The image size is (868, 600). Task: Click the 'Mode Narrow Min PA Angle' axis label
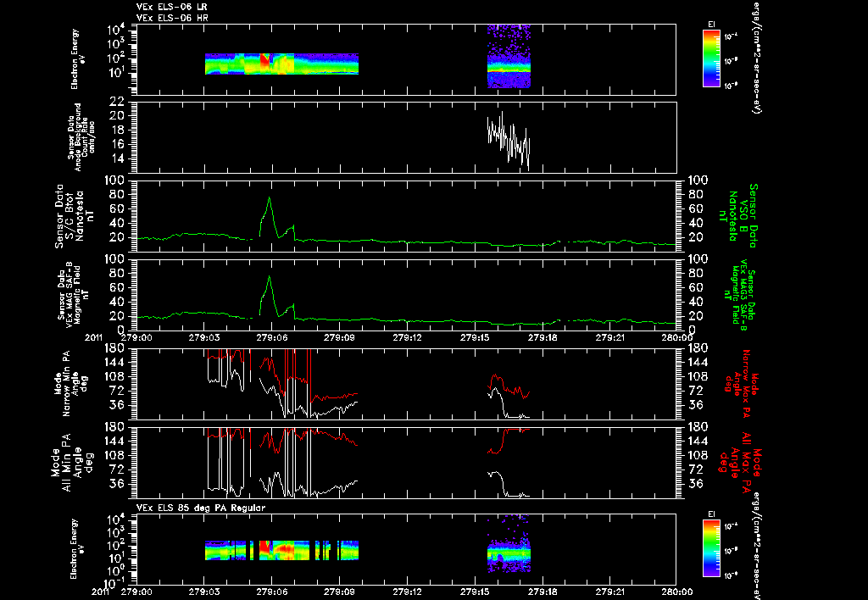tap(73, 384)
